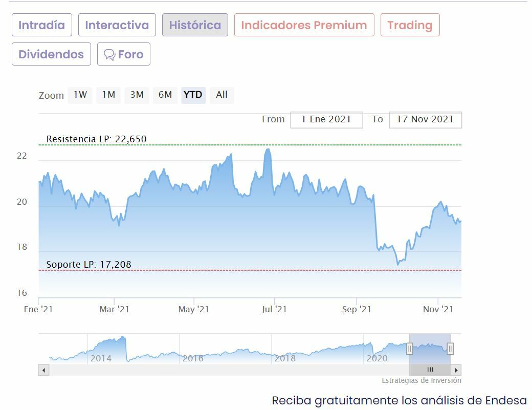This screenshot has height=410, width=532.
Task: Switch to the Intradía tab
Action: point(42,25)
